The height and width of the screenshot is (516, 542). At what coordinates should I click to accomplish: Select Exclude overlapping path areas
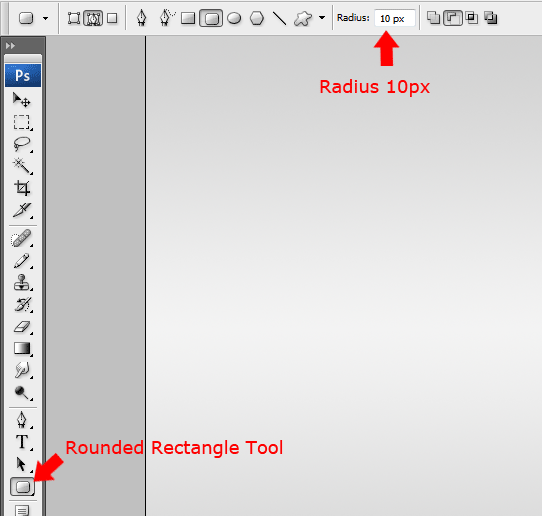[491, 18]
